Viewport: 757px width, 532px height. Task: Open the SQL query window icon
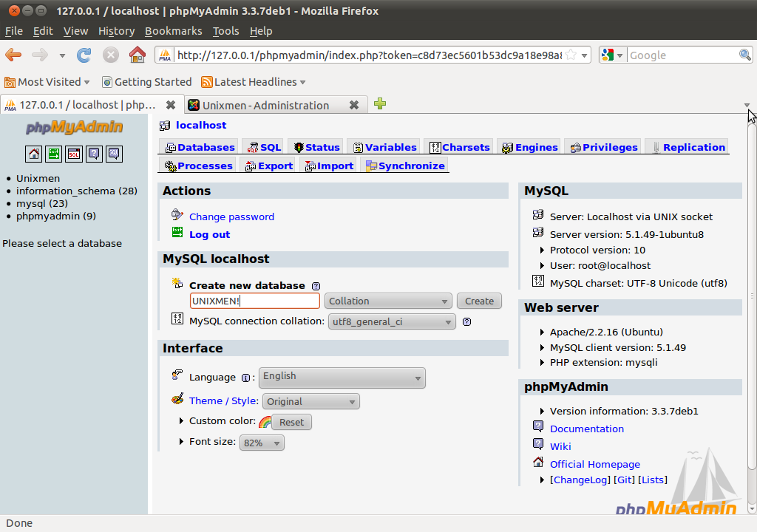pyautogui.click(x=72, y=154)
